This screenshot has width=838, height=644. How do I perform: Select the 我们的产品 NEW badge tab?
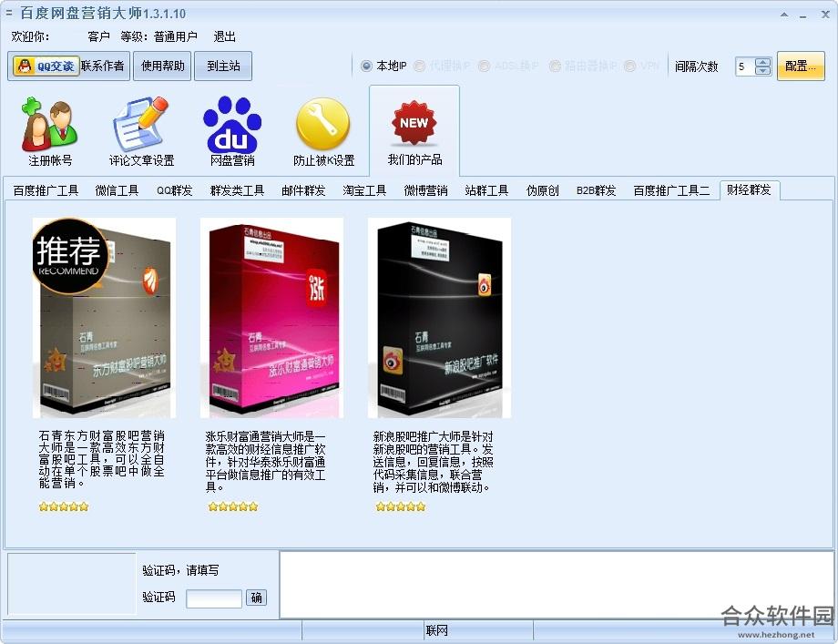coord(414,131)
